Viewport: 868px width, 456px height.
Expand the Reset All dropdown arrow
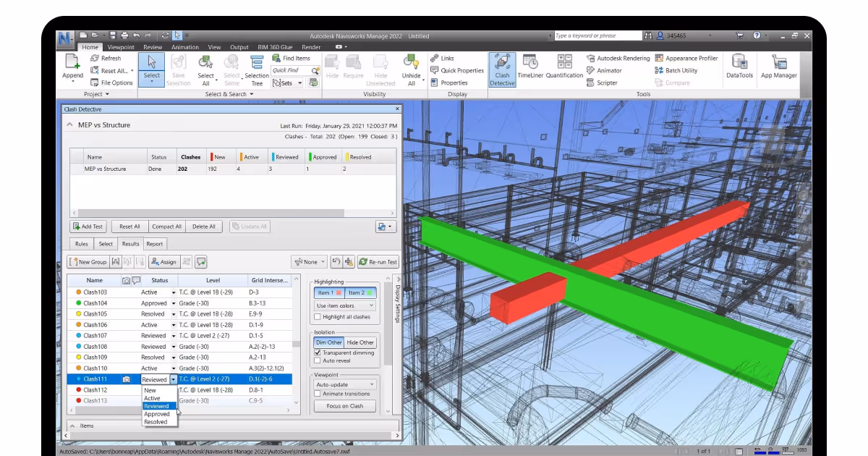[x=132, y=70]
